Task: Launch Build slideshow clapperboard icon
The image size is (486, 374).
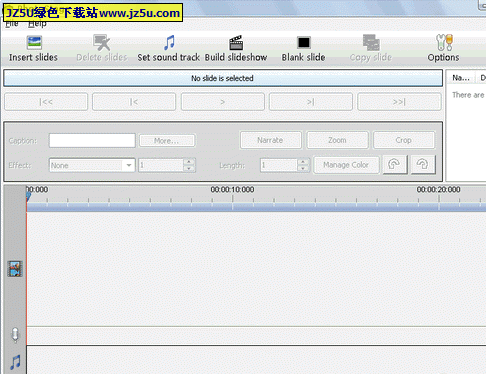Action: pyautogui.click(x=236, y=43)
